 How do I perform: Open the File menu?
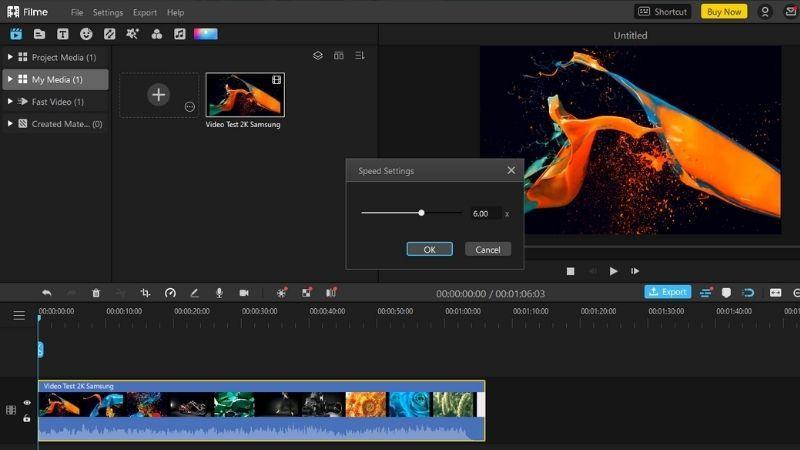point(77,12)
